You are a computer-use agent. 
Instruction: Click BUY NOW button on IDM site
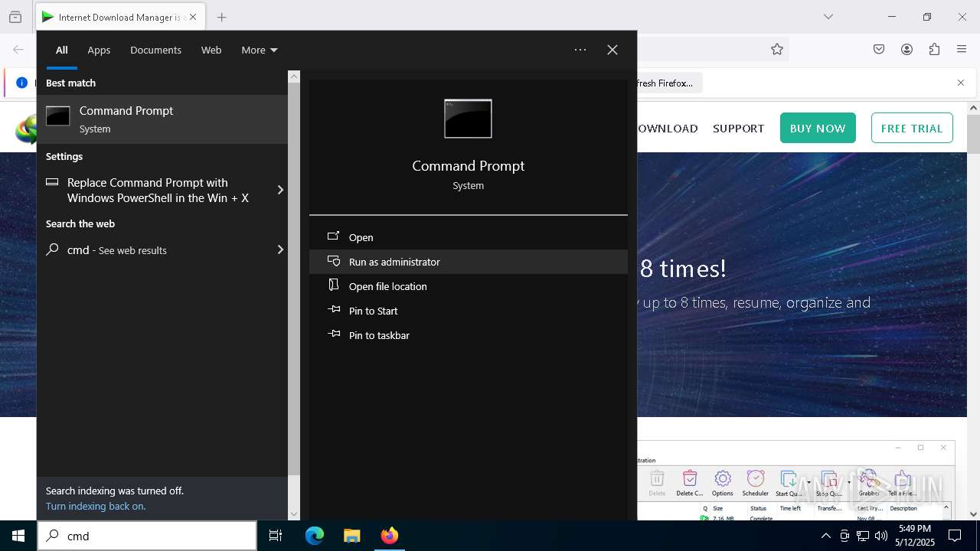(818, 128)
